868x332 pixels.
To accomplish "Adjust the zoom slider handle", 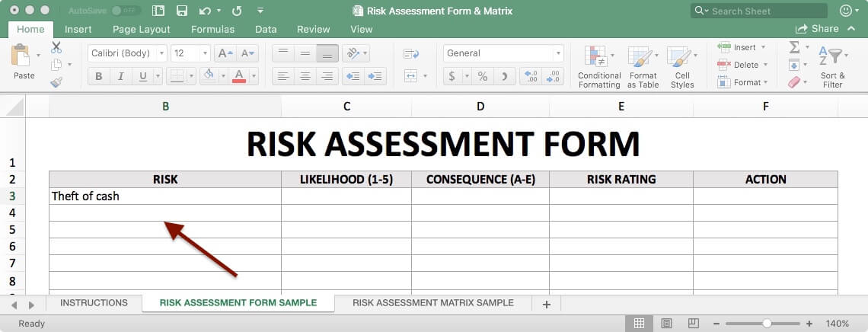I will [767, 323].
